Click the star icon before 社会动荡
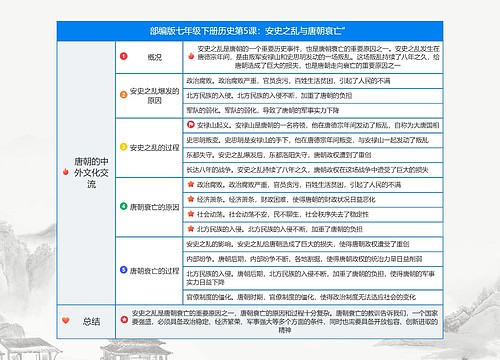 point(191,214)
